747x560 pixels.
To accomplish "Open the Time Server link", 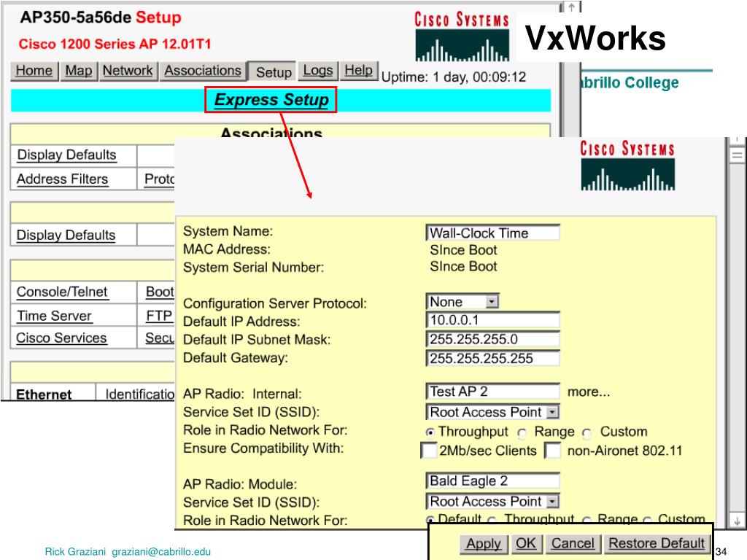I will point(54,316).
